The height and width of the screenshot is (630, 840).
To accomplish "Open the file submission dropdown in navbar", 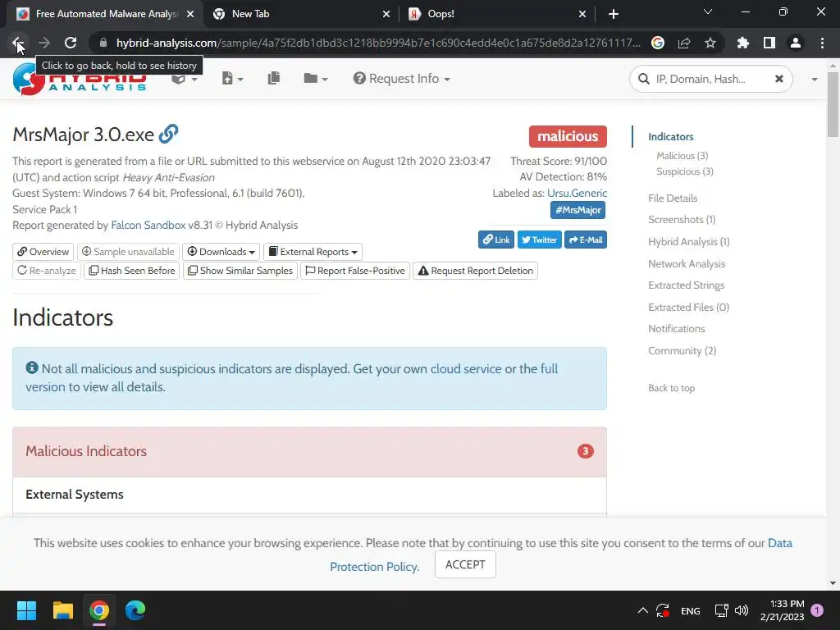I will [232, 79].
